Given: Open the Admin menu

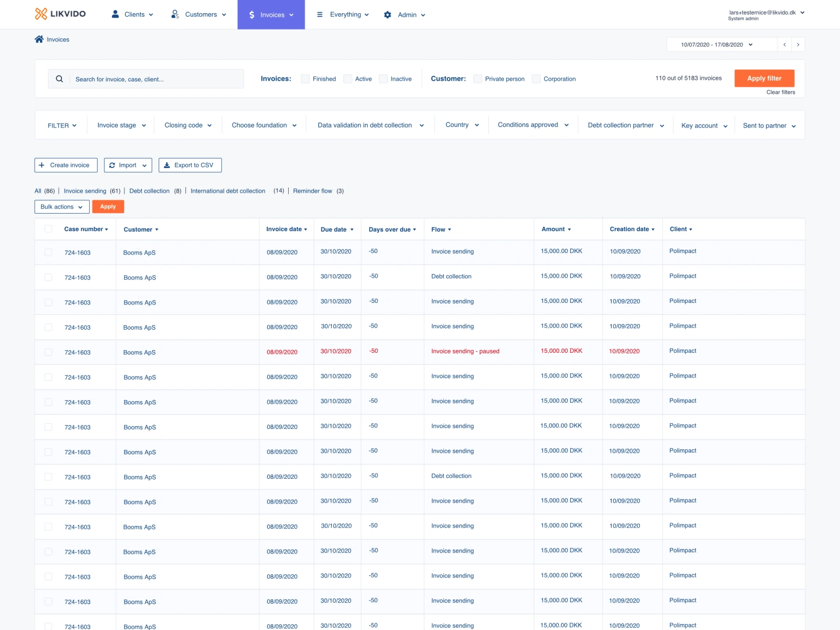Looking at the screenshot, I should (404, 15).
